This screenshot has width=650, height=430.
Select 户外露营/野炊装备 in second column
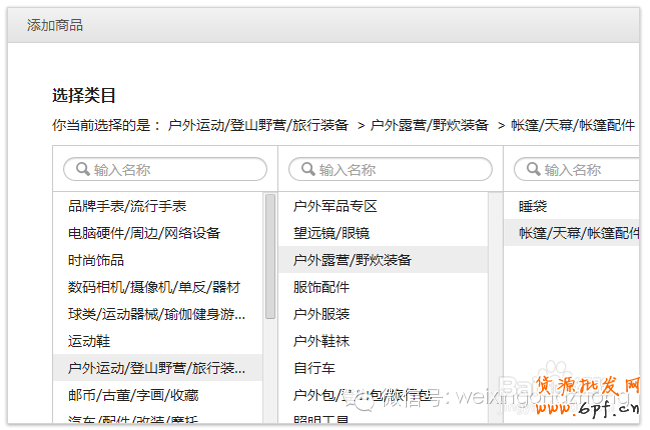pyautogui.click(x=352, y=260)
